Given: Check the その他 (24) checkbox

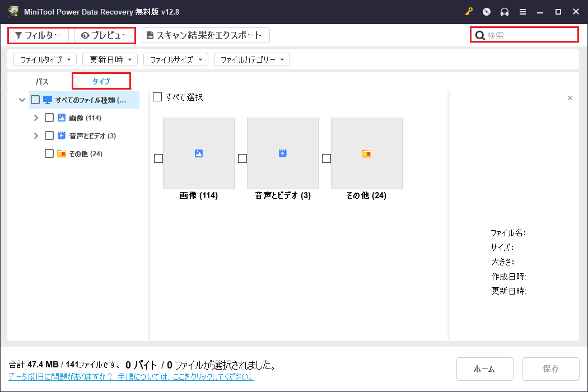Looking at the screenshot, I should [49, 153].
